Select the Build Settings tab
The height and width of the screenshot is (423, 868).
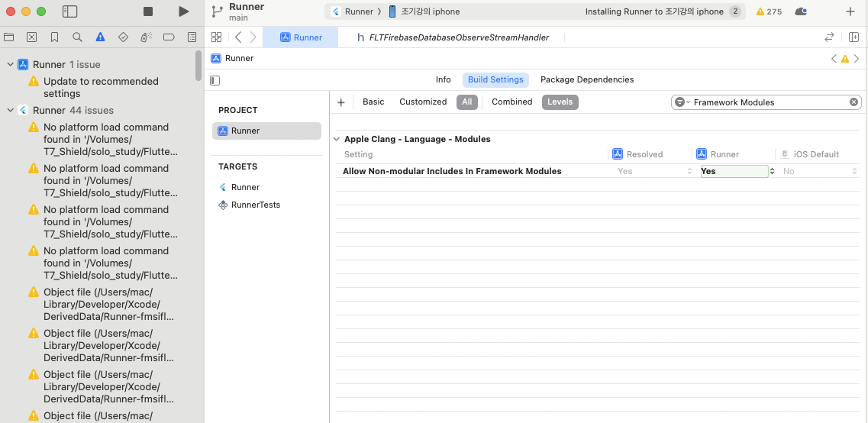pos(495,79)
